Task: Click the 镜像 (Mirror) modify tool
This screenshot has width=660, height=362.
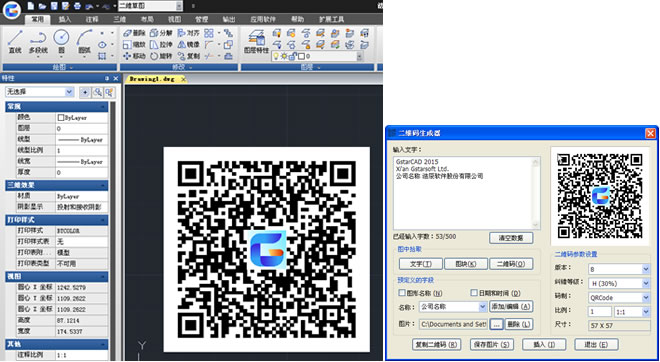Action: pyautogui.click(x=188, y=44)
